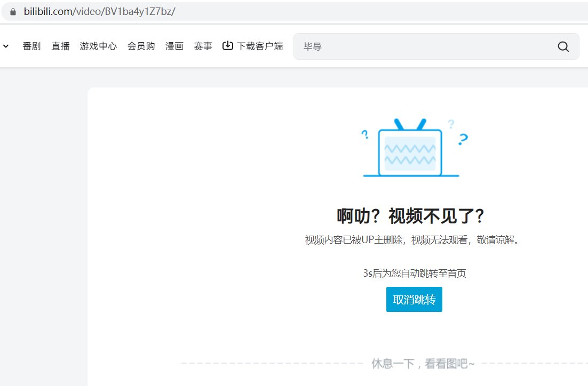The height and width of the screenshot is (386, 588).
Task: Open the 番剧 menu item
Action: coord(31,46)
